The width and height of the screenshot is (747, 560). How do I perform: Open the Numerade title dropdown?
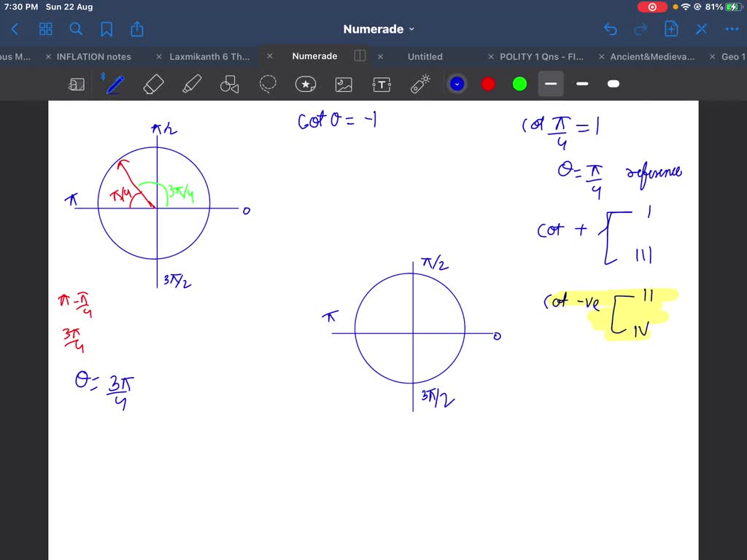coord(412,29)
